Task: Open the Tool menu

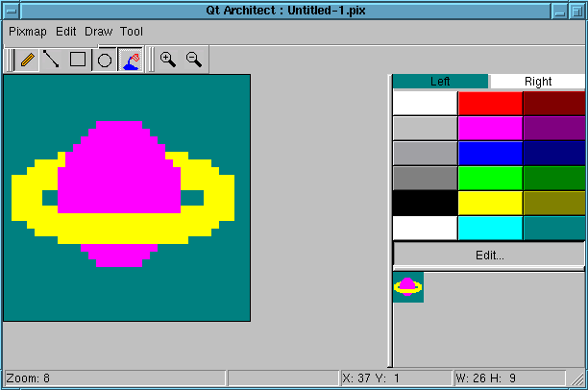Action: [x=132, y=32]
